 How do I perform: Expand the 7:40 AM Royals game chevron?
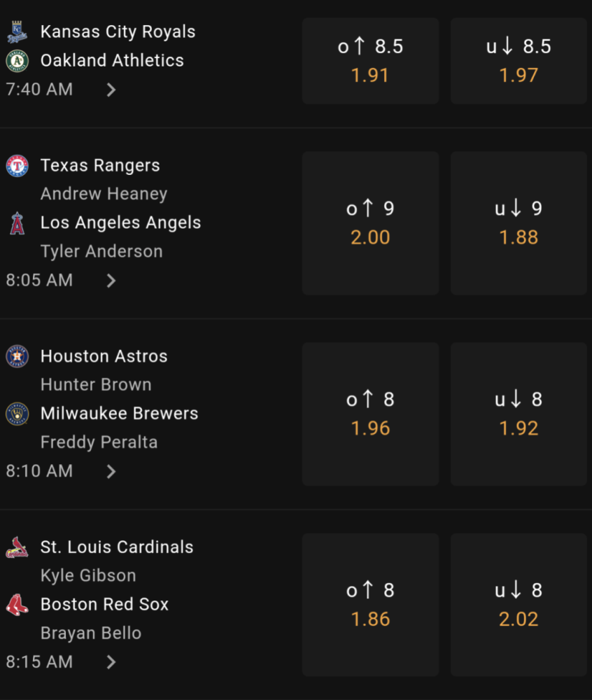click(x=111, y=90)
